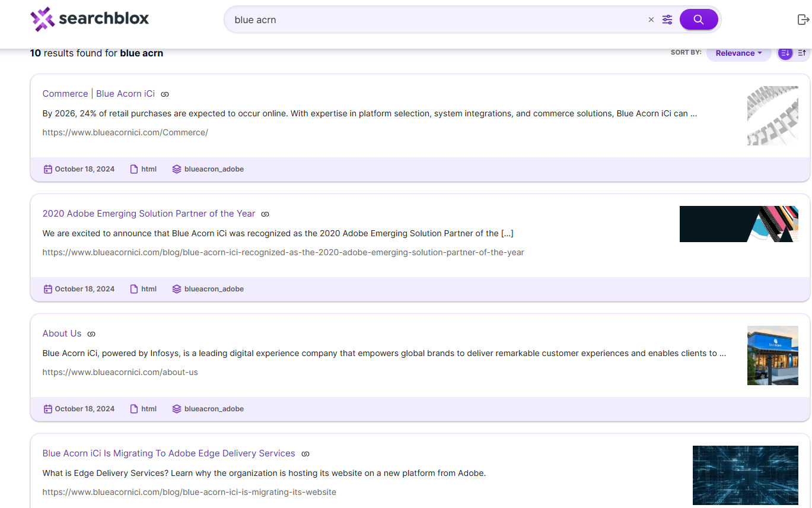Open 2020 Adobe Emerging Solution Partner result
The image size is (812, 508).
pyautogui.click(x=149, y=214)
